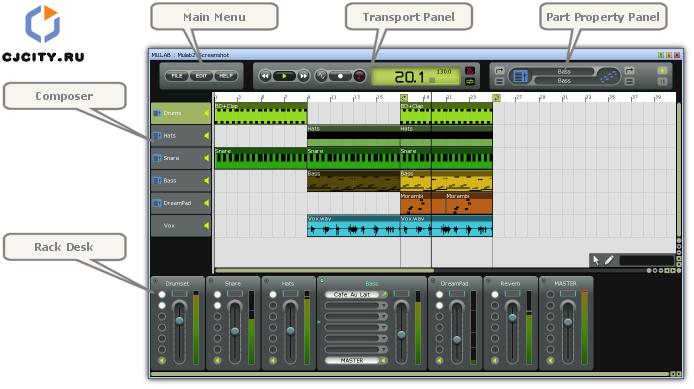The width and height of the screenshot is (694, 389).
Task: Select the Vox.wav audio part in composer
Action: [x=354, y=226]
